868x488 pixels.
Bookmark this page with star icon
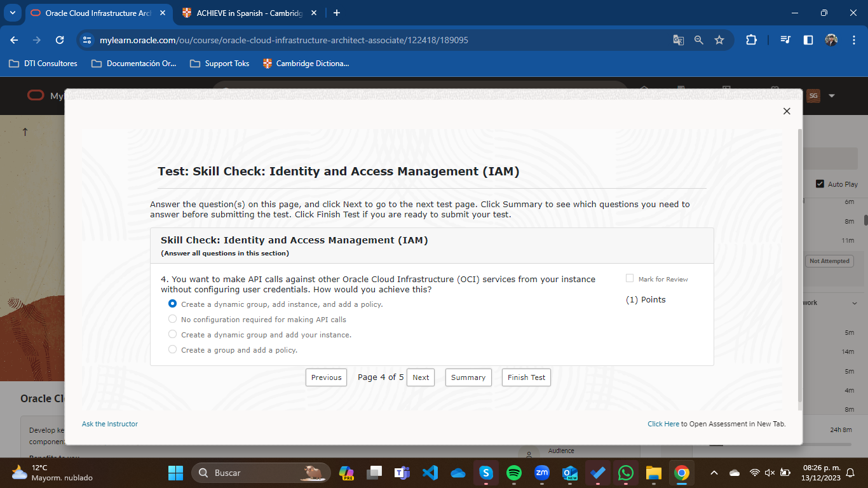(x=719, y=40)
